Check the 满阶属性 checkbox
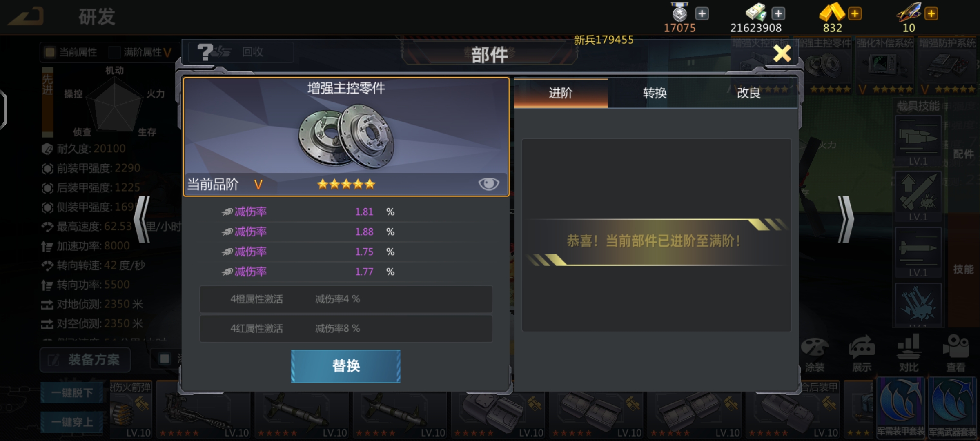The image size is (980, 441). tap(115, 52)
